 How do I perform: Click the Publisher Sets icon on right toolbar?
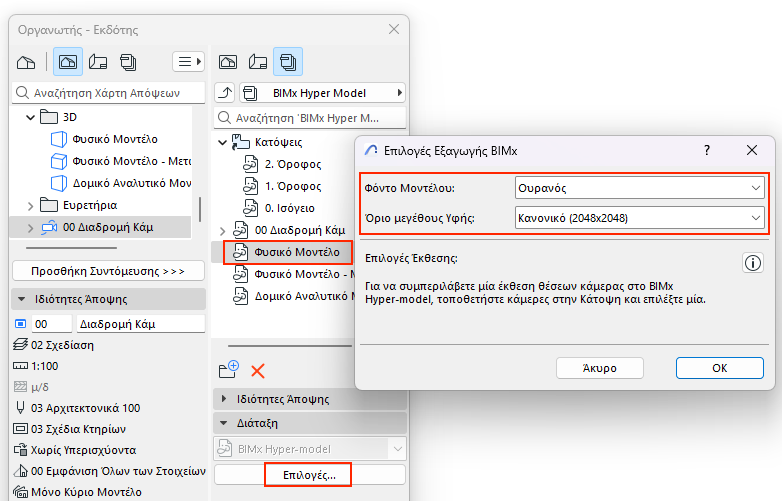(x=288, y=62)
